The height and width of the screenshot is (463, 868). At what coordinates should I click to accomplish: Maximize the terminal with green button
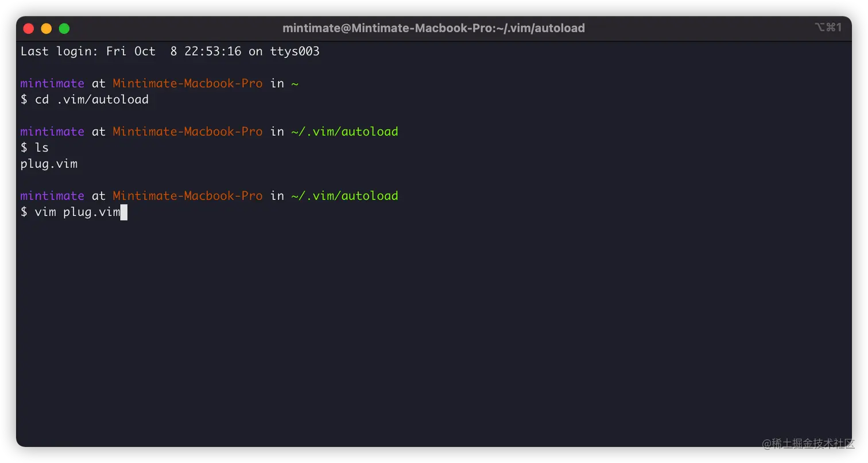tap(64, 28)
